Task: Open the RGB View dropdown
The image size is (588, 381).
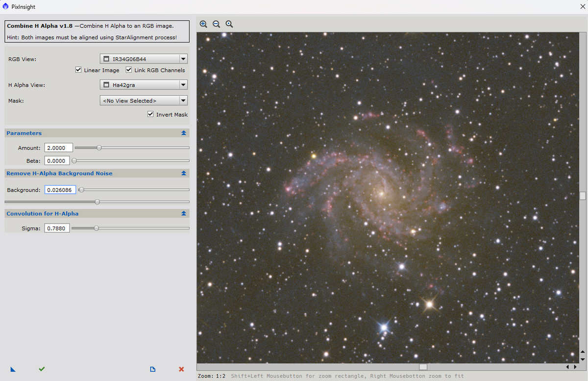Action: (144, 59)
